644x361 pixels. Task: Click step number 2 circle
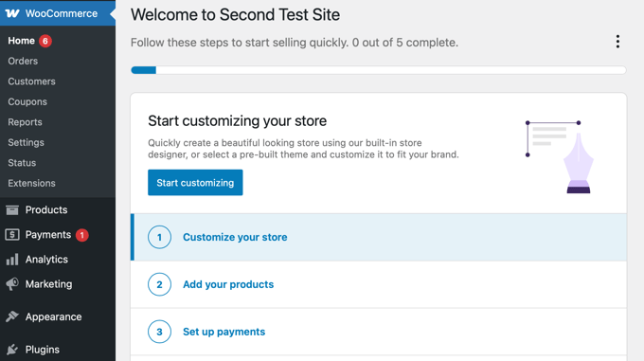point(159,284)
